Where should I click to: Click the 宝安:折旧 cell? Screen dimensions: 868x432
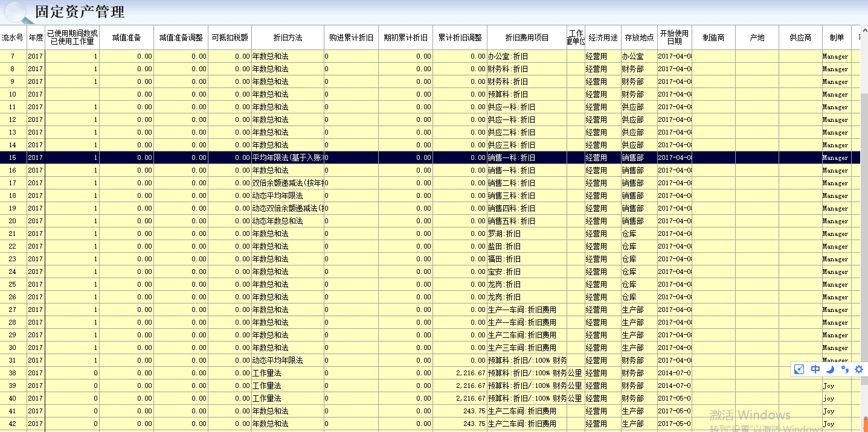[x=527, y=272]
